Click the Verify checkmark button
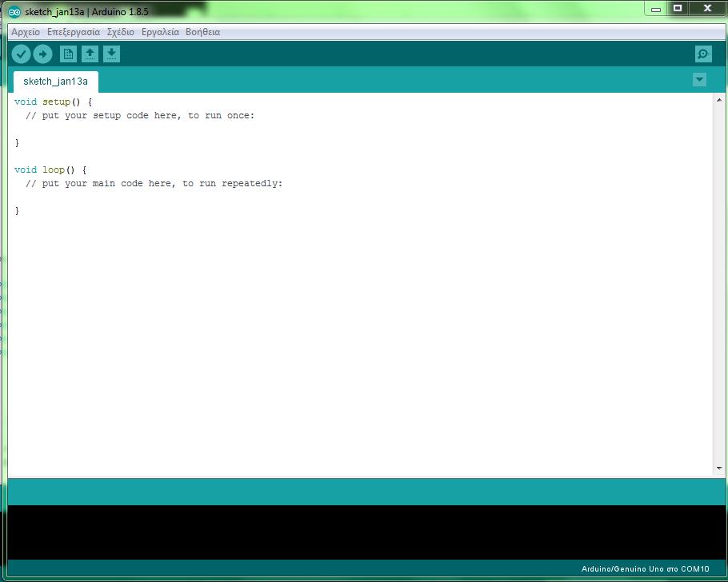728x582 pixels. 21,54
